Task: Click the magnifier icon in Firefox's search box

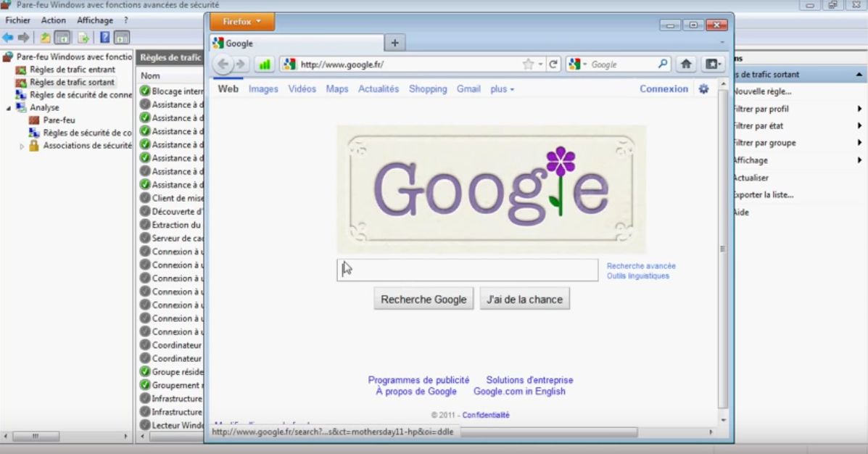Action: 663,65
